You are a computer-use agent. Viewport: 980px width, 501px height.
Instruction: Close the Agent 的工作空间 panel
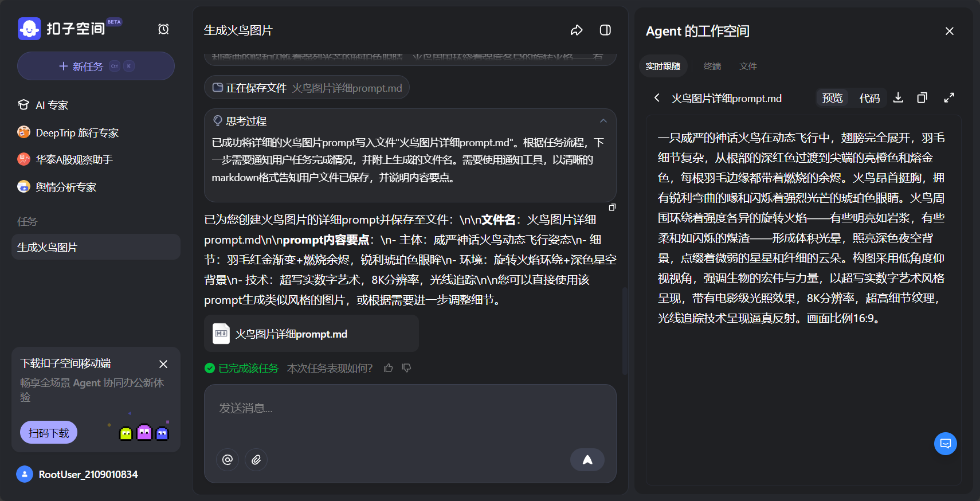point(950,31)
